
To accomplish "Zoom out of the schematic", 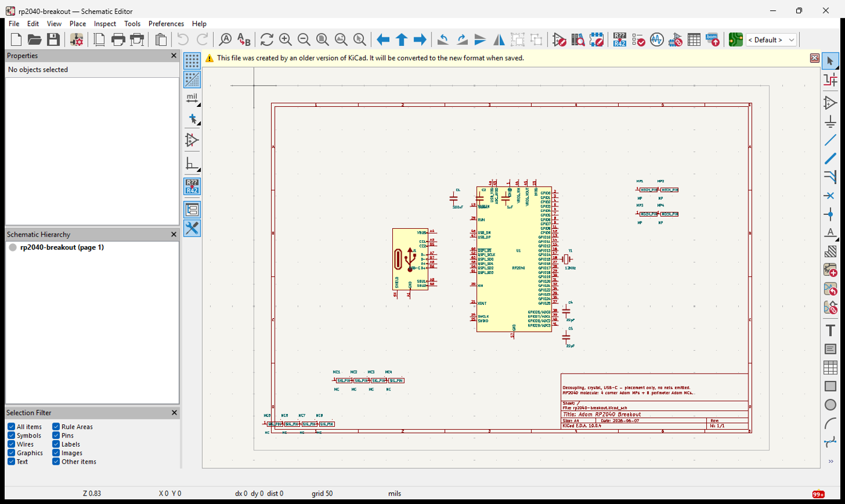I will click(304, 40).
